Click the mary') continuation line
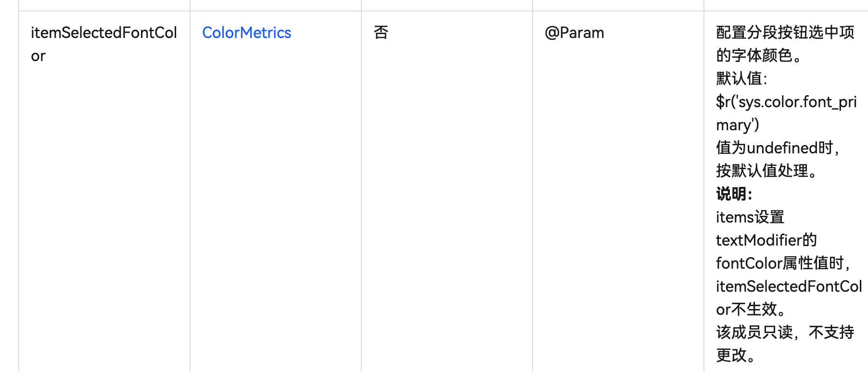Image resolution: width=868 pixels, height=372 pixels. coord(738,125)
